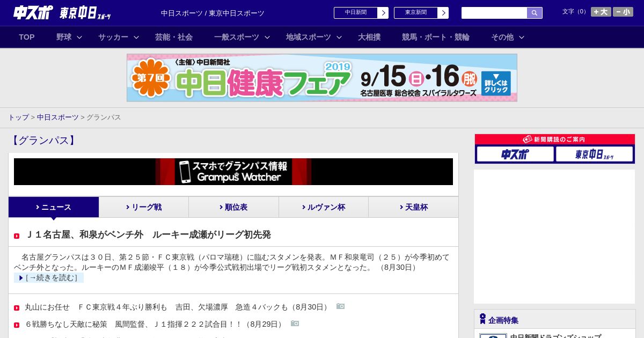
Task: Expand chevron next to その他
Action: pos(522,38)
